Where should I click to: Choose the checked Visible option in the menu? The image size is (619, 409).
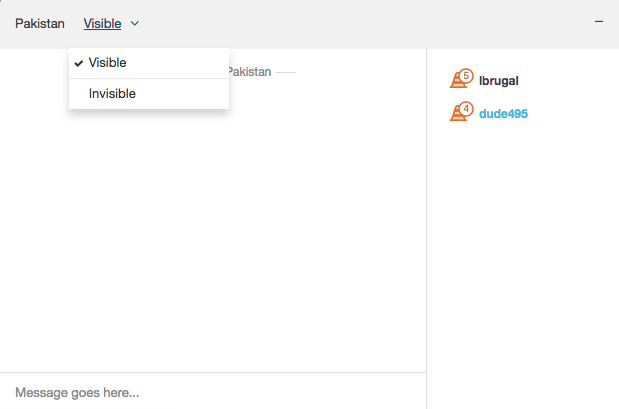108,63
